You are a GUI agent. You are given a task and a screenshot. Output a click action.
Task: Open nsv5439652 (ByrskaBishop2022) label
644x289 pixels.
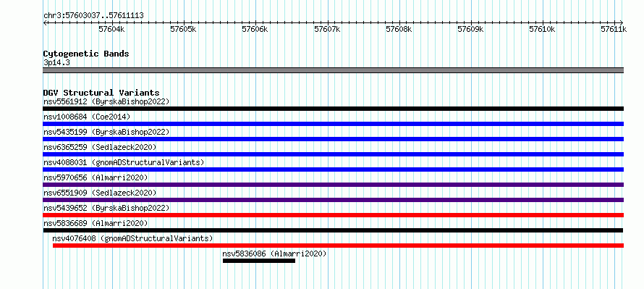106,208
